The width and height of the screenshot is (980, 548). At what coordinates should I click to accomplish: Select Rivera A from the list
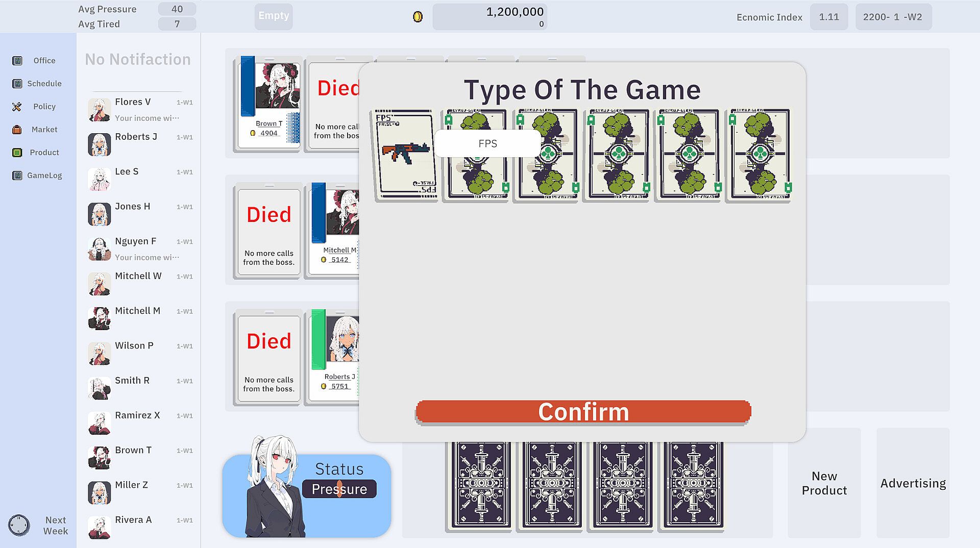[140, 527]
